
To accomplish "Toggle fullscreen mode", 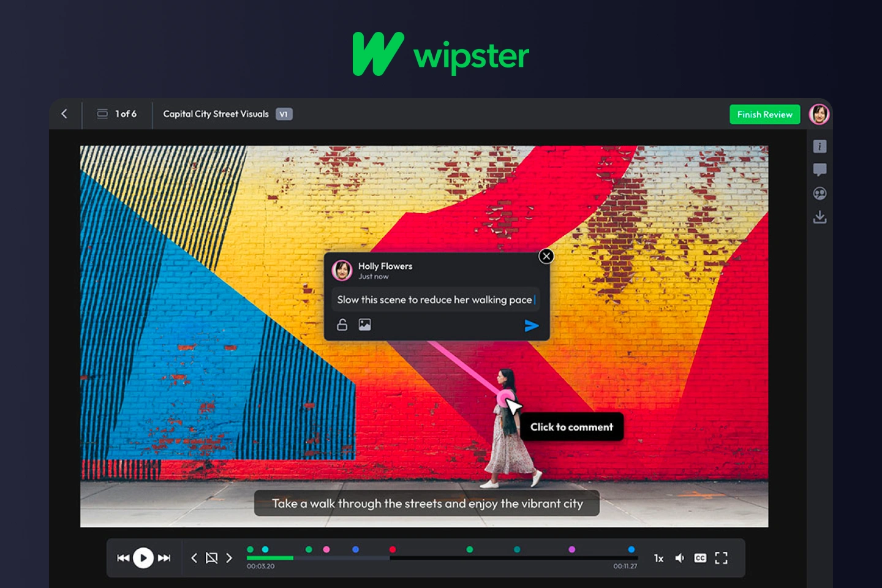I will (x=721, y=558).
